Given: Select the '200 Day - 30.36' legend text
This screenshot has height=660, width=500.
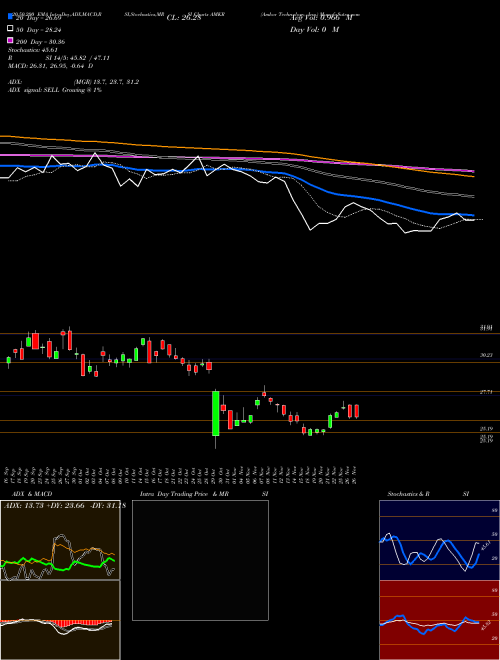Looking at the screenshot, I should tap(40, 41).
